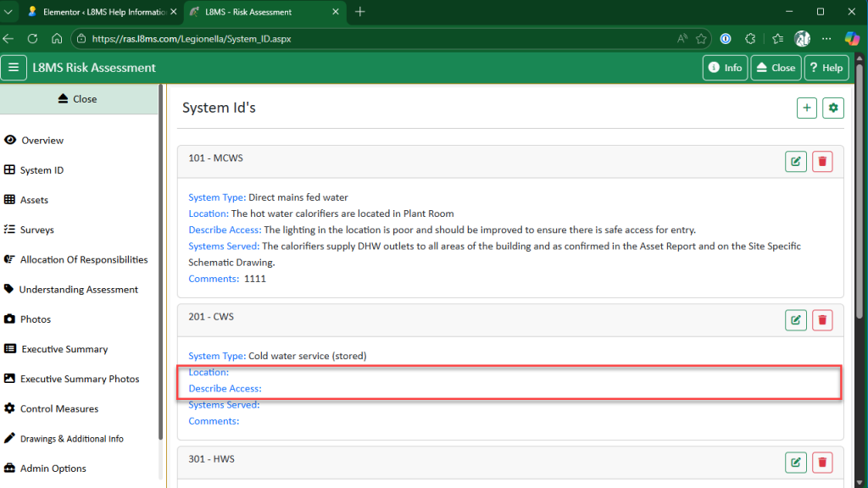
Task: Open the browser tab list dropdown arrow
Action: (8, 12)
